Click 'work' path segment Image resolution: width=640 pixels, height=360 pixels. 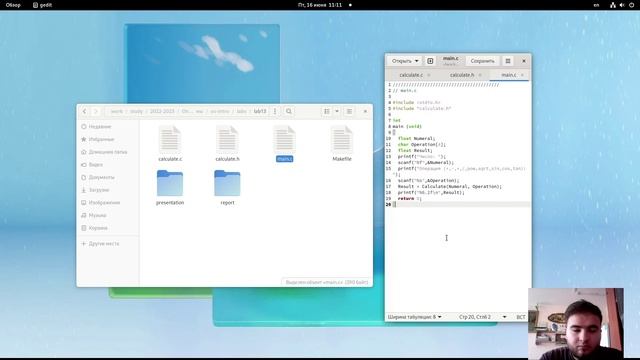pyautogui.click(x=117, y=111)
